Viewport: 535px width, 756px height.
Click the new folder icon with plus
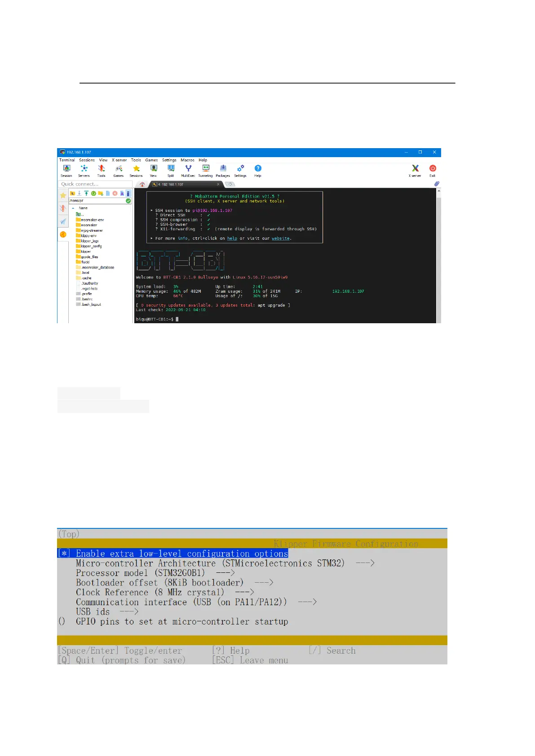[101, 193]
